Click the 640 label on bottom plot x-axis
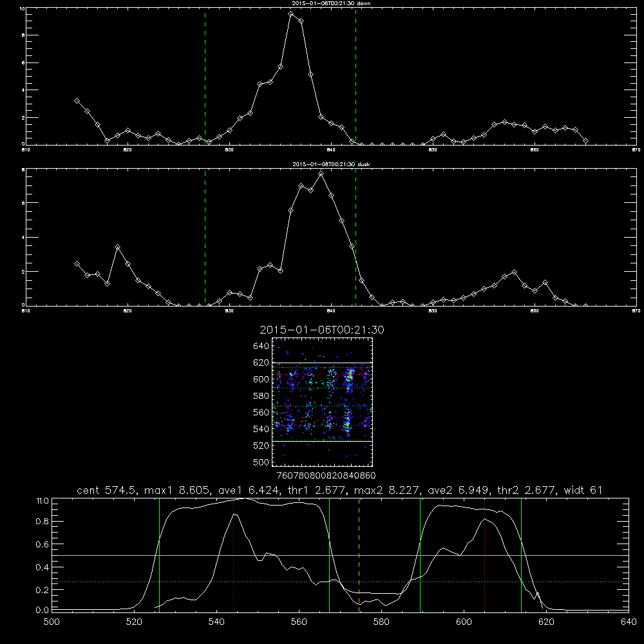The image size is (644, 644). [629, 622]
